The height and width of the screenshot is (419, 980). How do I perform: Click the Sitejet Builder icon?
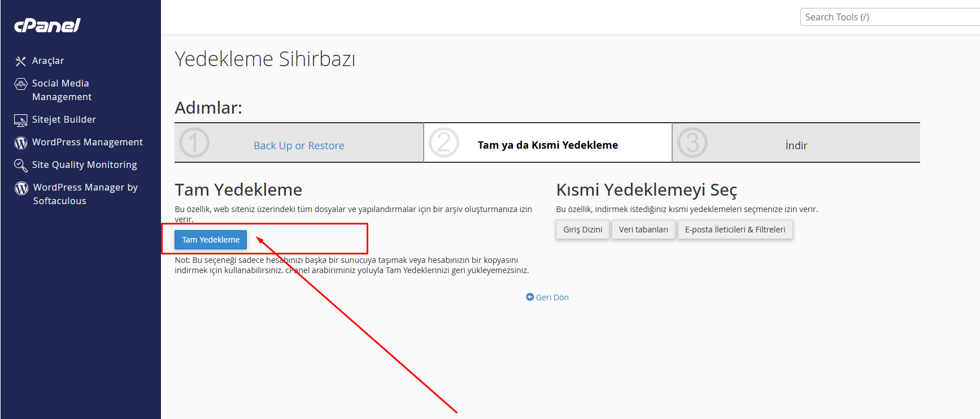click(21, 120)
